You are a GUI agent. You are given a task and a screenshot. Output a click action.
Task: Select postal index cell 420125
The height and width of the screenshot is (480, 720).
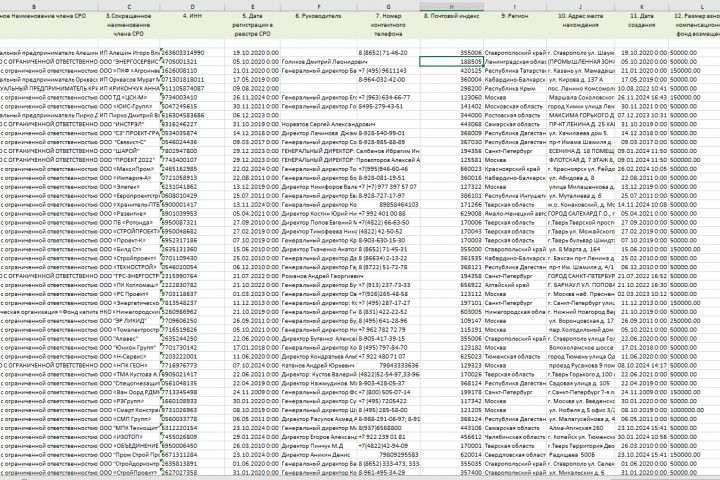(x=451, y=71)
